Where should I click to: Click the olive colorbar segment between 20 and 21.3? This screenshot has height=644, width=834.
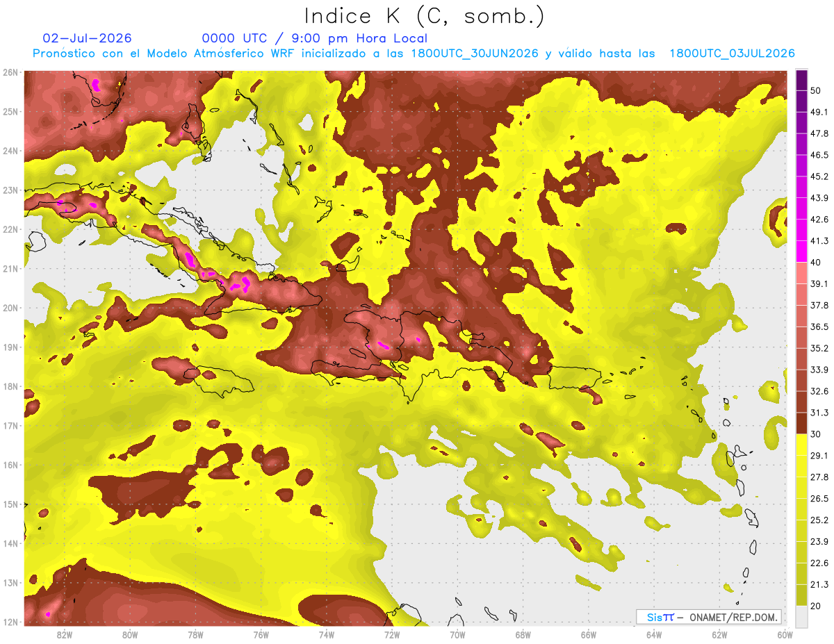click(x=802, y=595)
